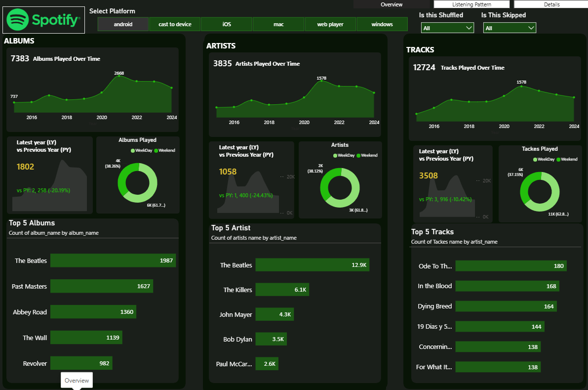Click WeekDay legend in Albums Played
Viewport: 588px width, 390px height.
(141, 151)
